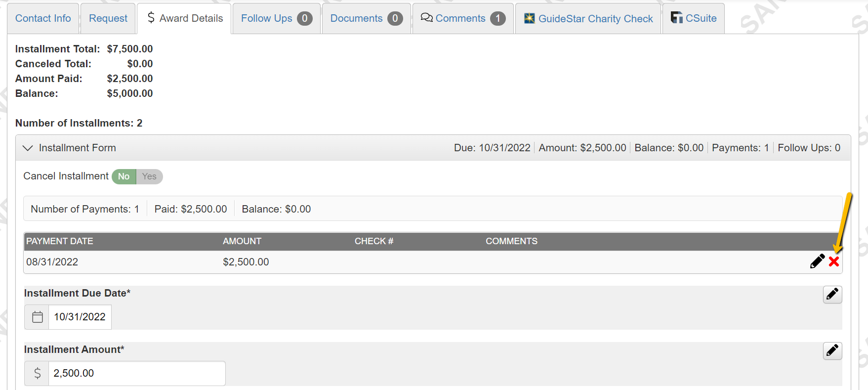Click the CHECK # column header
The width and height of the screenshot is (868, 390).
(374, 241)
